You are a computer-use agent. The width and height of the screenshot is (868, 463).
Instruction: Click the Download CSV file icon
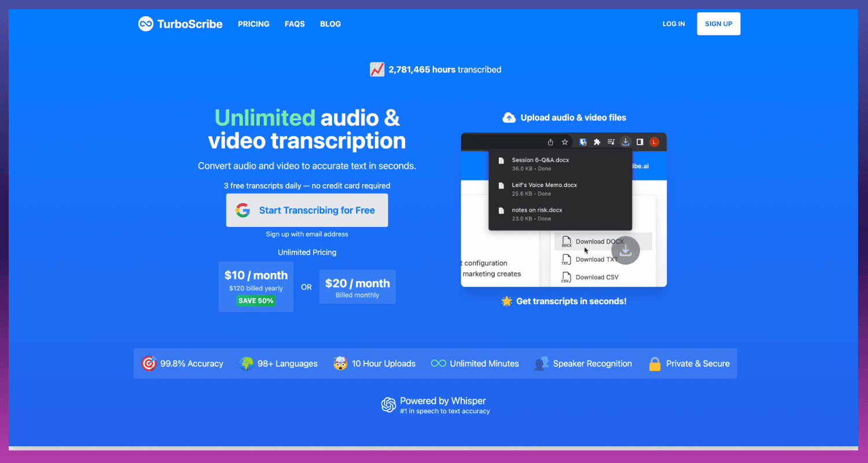(x=565, y=277)
